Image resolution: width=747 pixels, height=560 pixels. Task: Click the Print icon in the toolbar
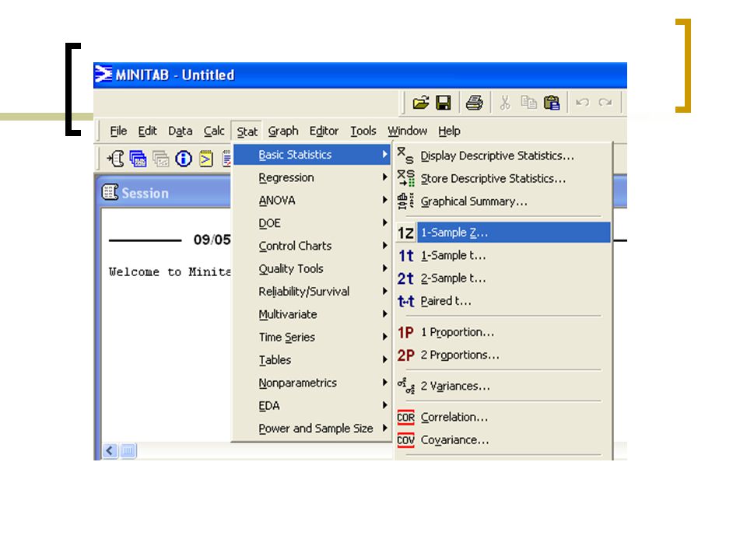pyautogui.click(x=474, y=103)
